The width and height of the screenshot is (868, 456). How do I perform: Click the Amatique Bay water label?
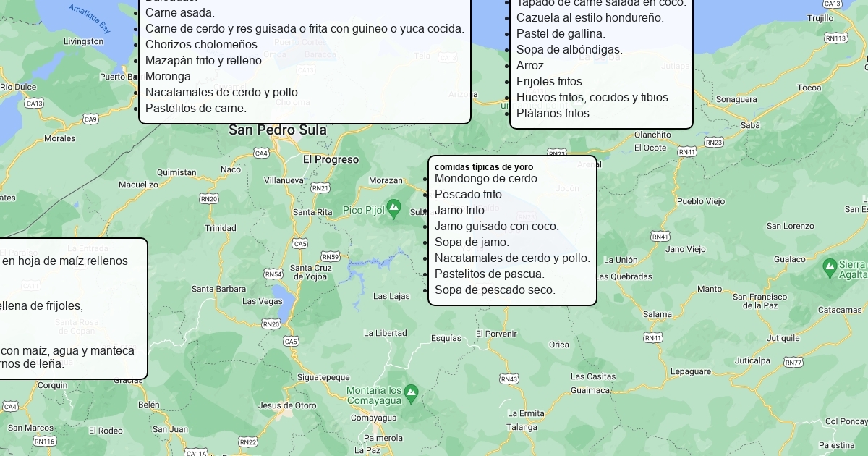pyautogui.click(x=90, y=19)
